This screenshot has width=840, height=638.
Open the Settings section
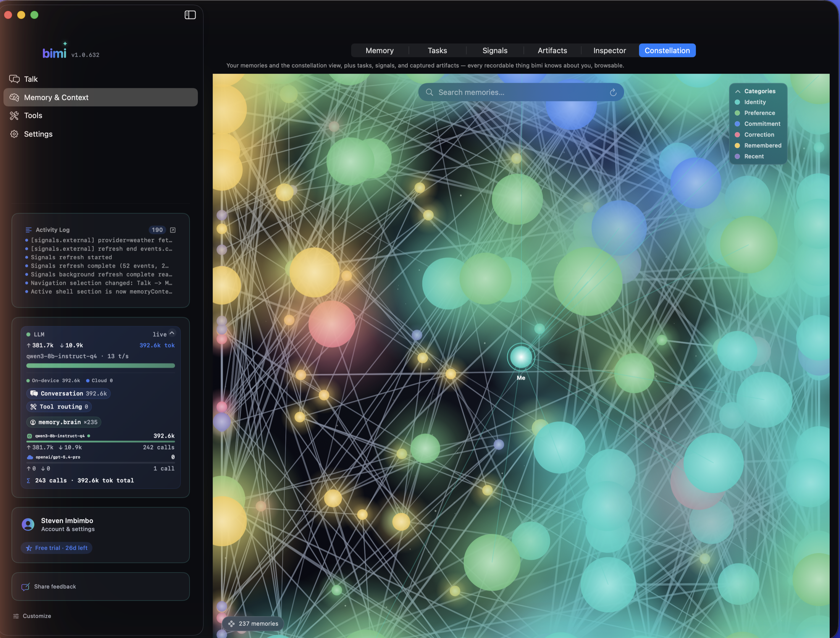[x=101, y=134]
